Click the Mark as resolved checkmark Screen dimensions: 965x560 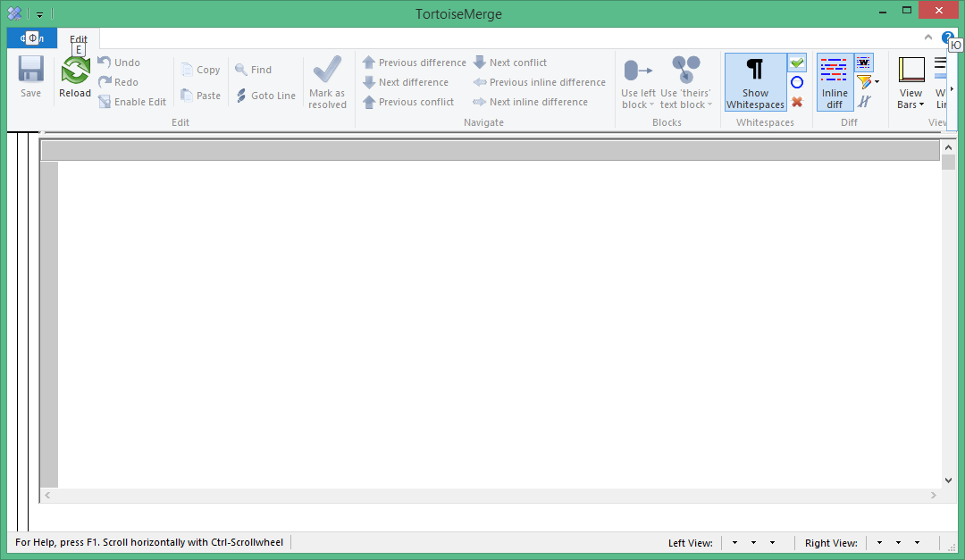tap(327, 70)
